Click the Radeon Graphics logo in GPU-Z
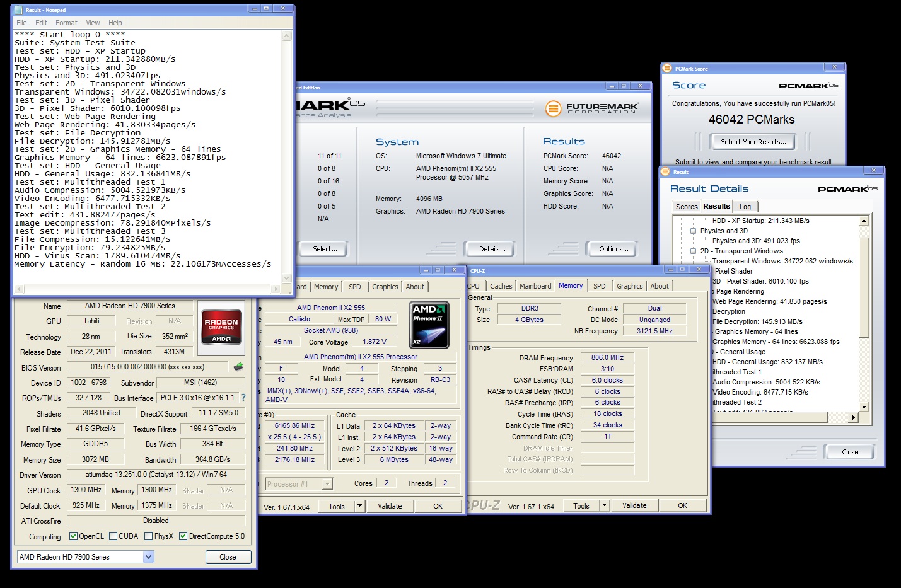Screen dimensions: 901x588 click(x=221, y=326)
